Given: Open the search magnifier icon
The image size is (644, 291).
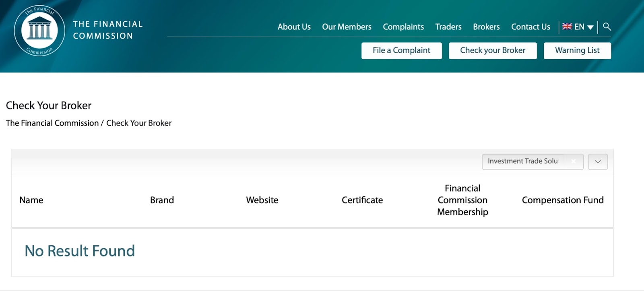Looking at the screenshot, I should [x=607, y=27].
